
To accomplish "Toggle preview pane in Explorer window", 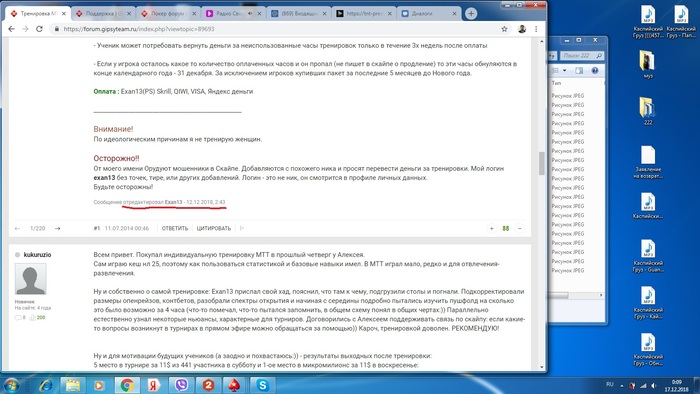I will [579, 71].
